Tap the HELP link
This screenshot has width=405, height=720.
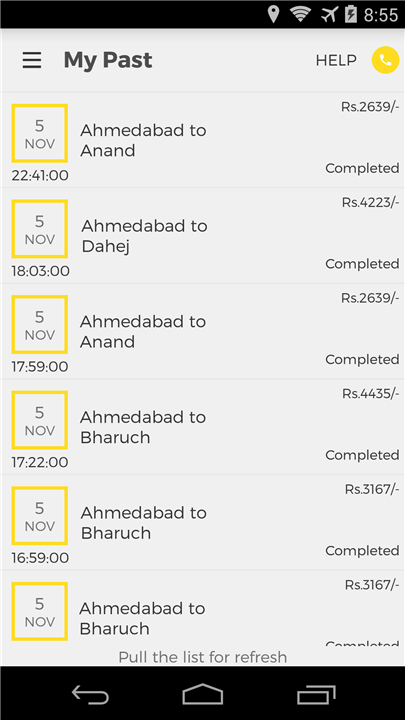tap(336, 60)
